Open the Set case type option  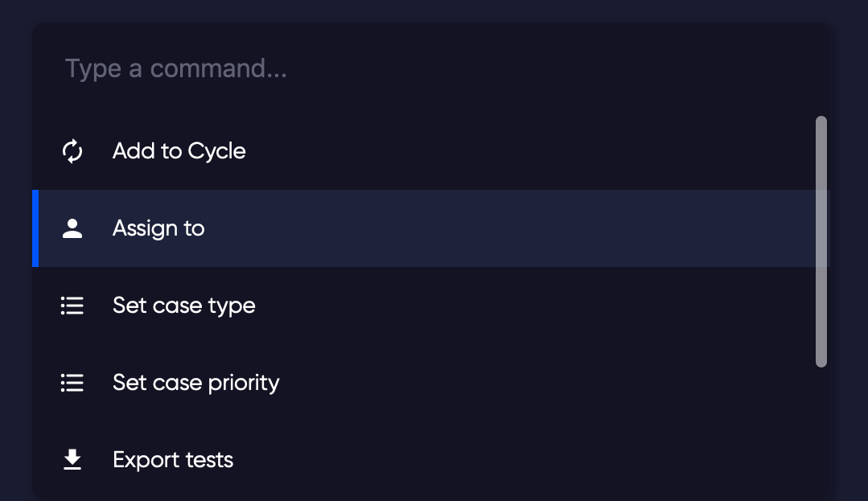(x=183, y=306)
